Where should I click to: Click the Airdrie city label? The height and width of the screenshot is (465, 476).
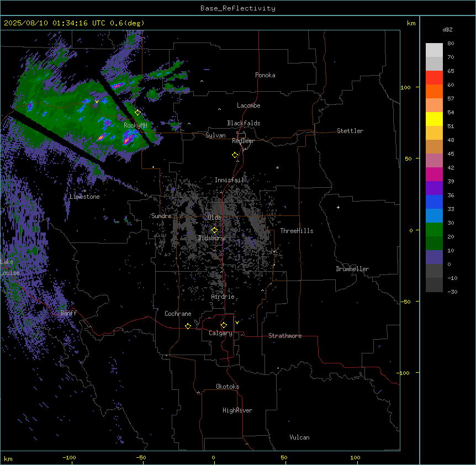(x=223, y=297)
